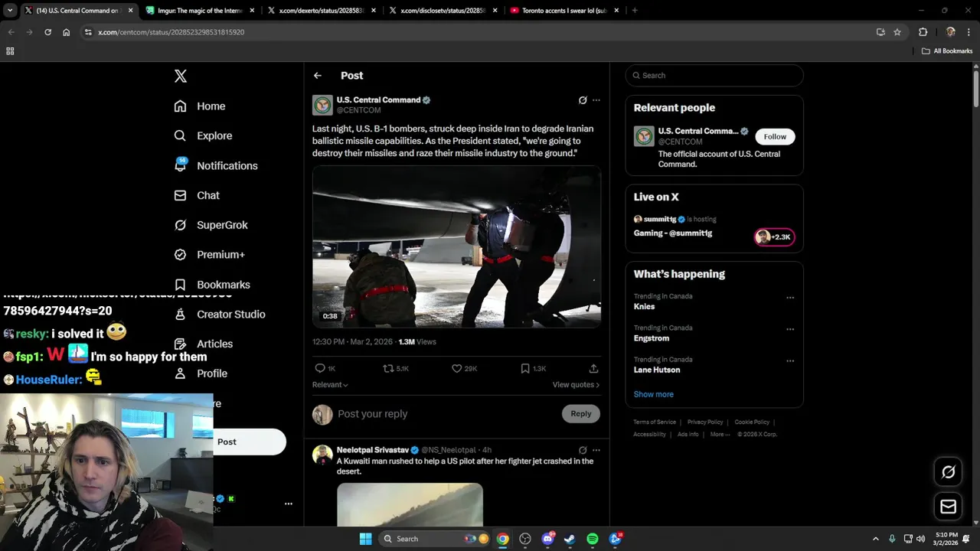Viewport: 980px width, 551px height.
Task: Open Notifications in the sidebar
Action: coord(216,165)
